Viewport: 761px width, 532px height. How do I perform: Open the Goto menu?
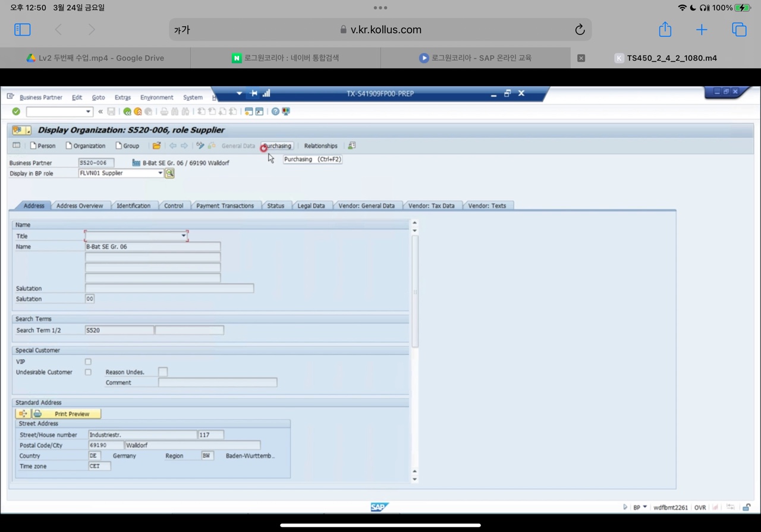pyautogui.click(x=98, y=97)
